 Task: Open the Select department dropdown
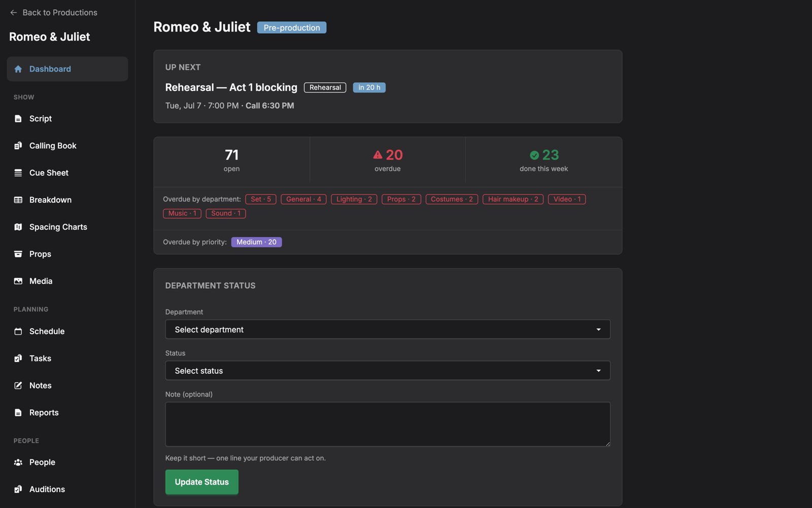point(388,330)
